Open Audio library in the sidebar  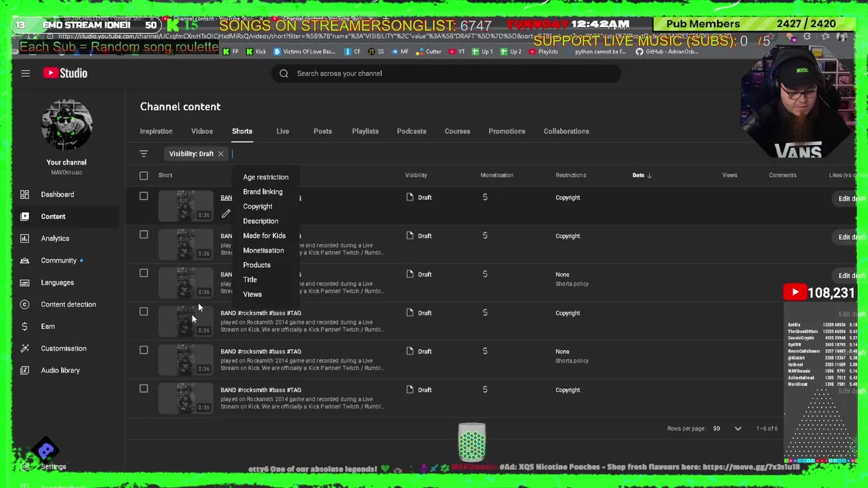pos(60,370)
